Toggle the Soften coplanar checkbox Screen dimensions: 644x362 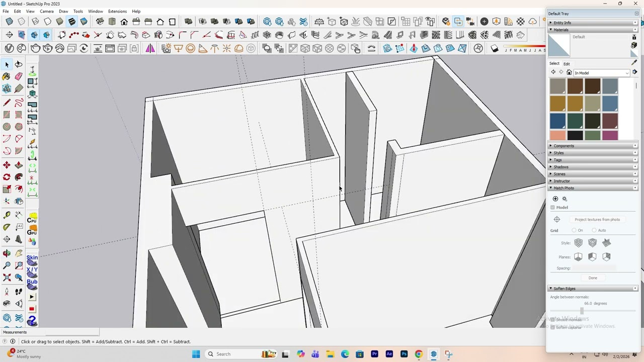(552, 327)
